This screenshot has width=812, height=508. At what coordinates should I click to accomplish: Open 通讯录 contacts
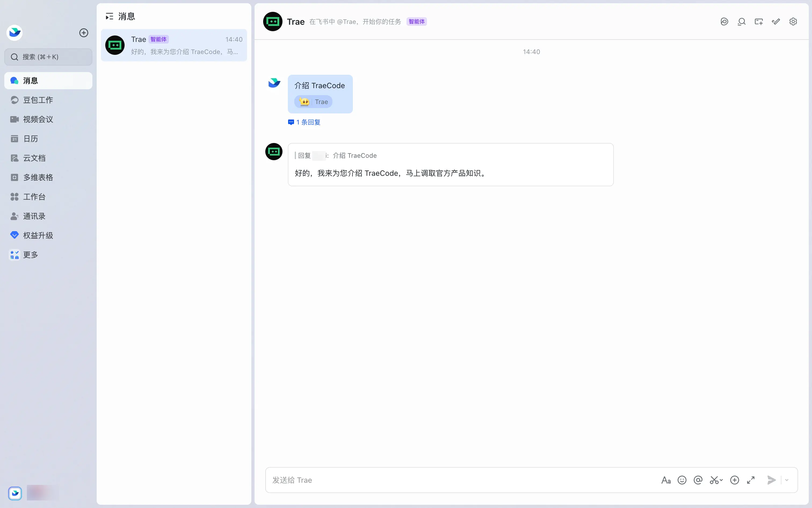pos(48,216)
